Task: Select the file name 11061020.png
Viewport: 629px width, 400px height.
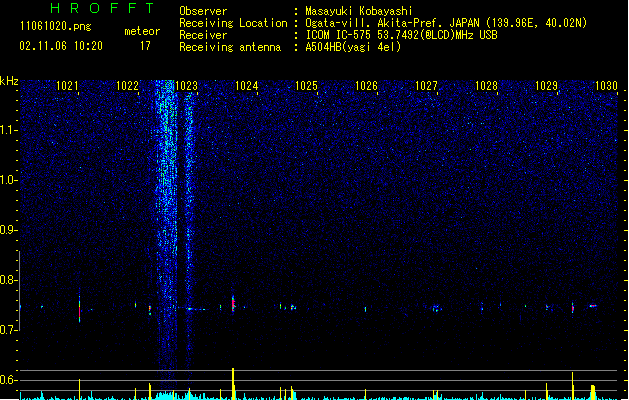Action: click(x=56, y=26)
